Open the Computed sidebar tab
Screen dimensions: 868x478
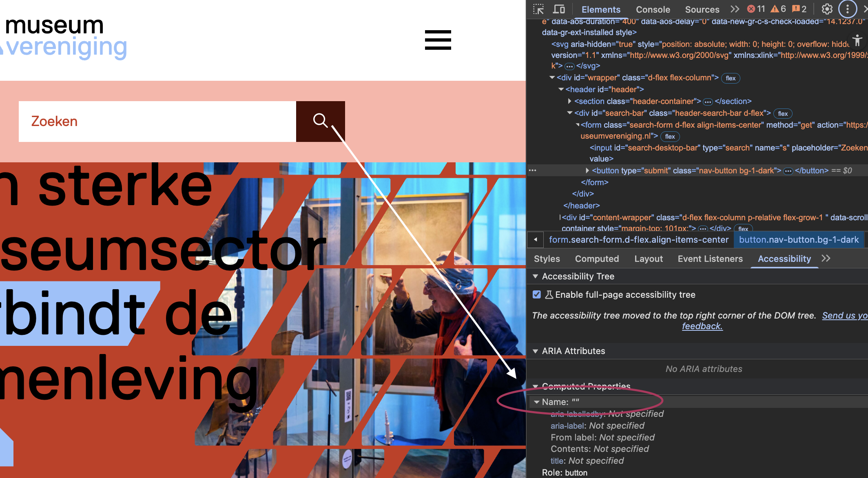point(597,259)
